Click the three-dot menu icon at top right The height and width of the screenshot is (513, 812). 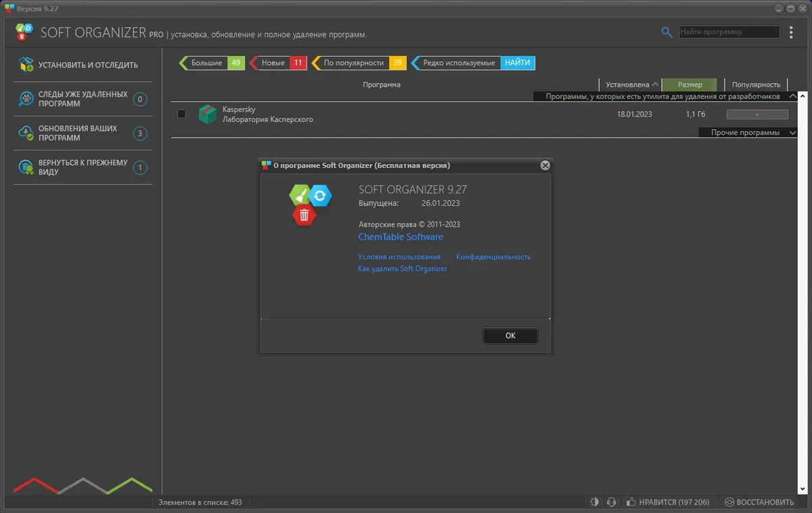[x=792, y=32]
